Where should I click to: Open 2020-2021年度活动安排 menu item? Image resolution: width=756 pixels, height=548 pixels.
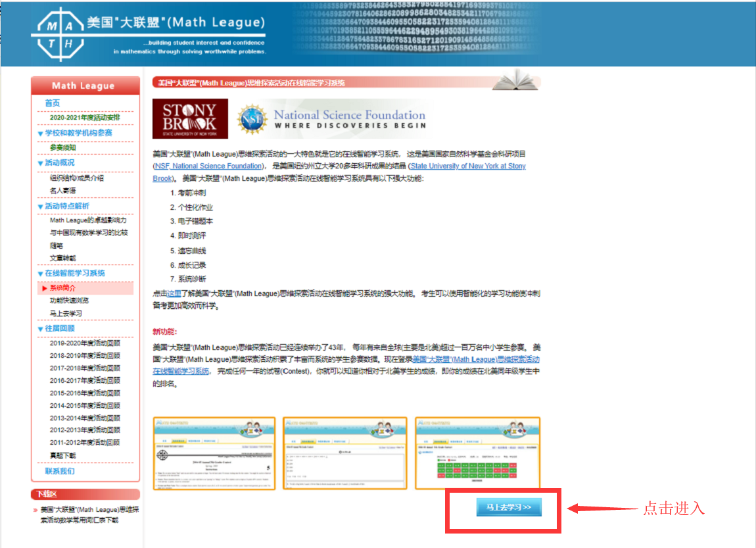tap(85, 117)
